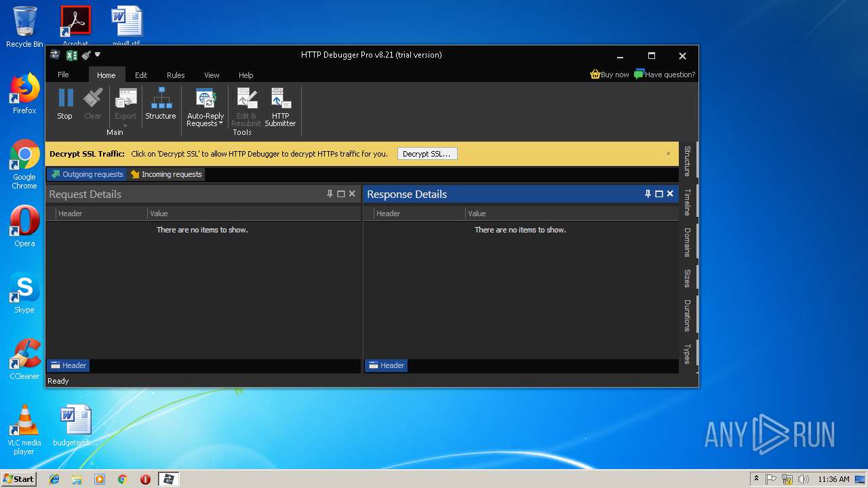The height and width of the screenshot is (488, 868).
Task: Open Internet Explorer from the taskbar
Action: [54, 479]
